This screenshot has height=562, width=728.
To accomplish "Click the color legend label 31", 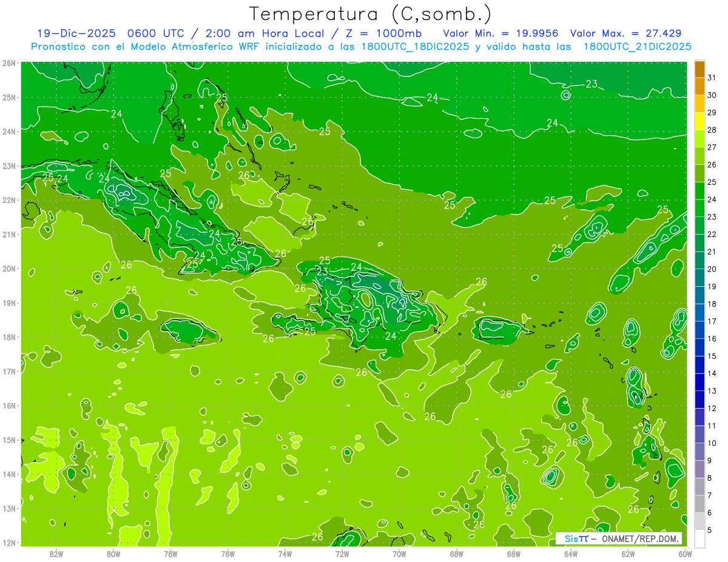I will point(712,78).
